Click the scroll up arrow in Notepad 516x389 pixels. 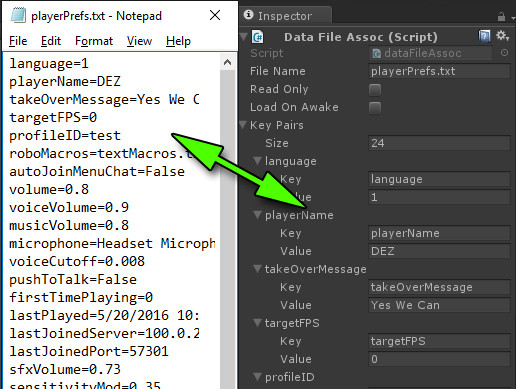[x=228, y=62]
